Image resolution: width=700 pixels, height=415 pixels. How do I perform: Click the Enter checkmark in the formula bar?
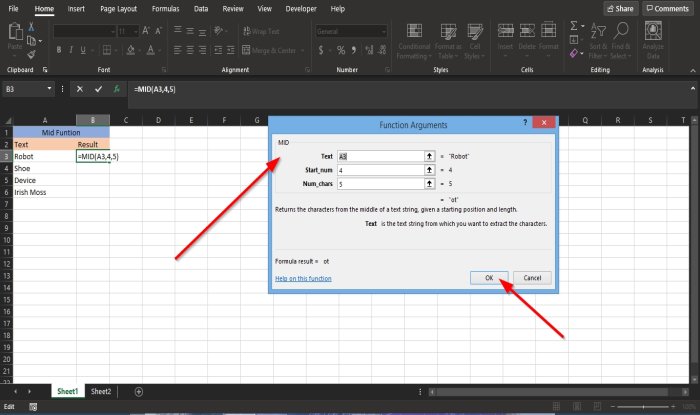tap(98, 89)
